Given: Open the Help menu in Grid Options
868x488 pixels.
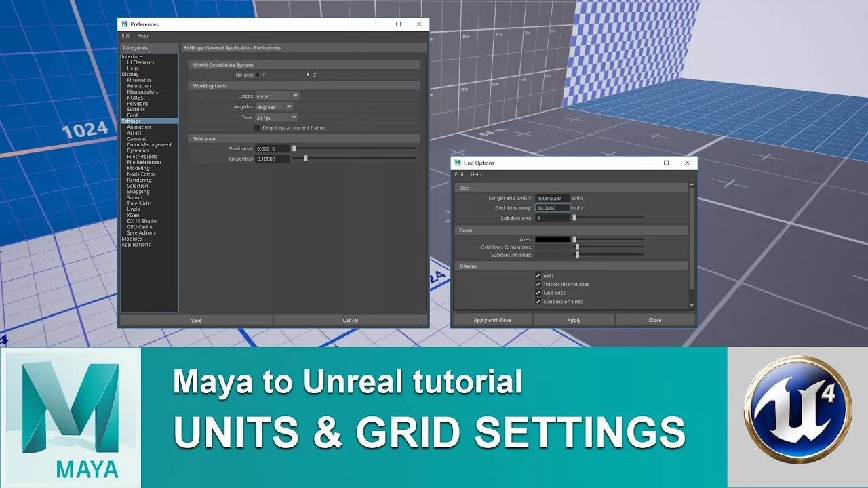Looking at the screenshot, I should point(476,174).
